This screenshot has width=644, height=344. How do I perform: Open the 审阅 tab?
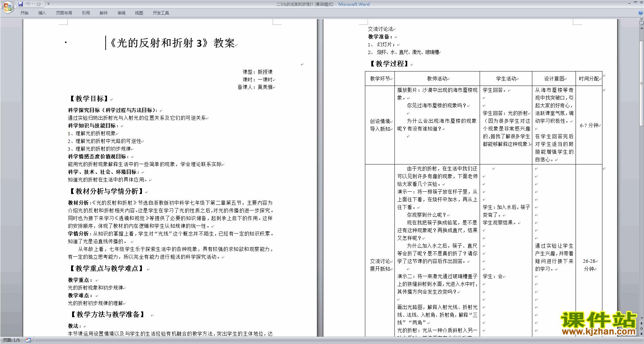pos(121,13)
